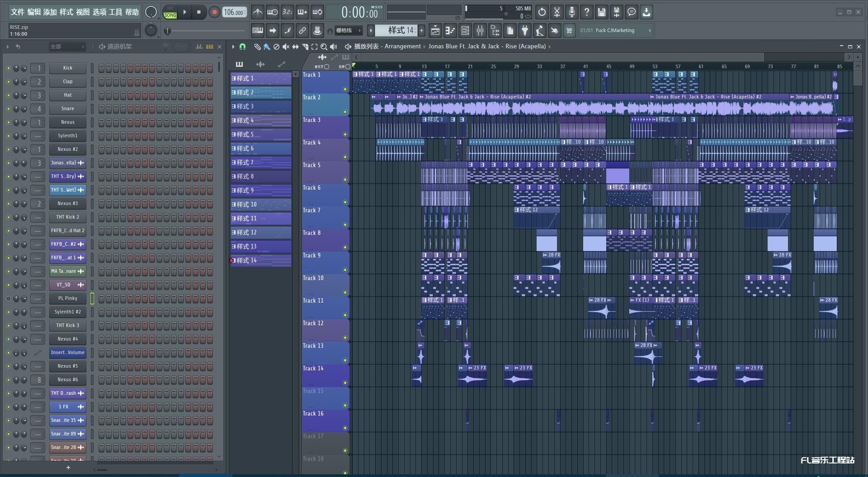Toggle mute dot on playlist Track 5

pyautogui.click(x=345, y=180)
